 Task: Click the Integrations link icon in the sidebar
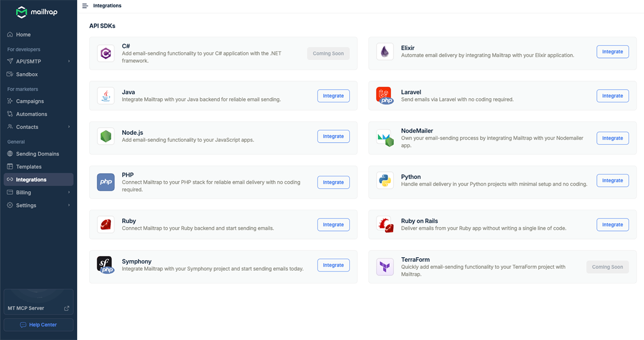(x=10, y=179)
